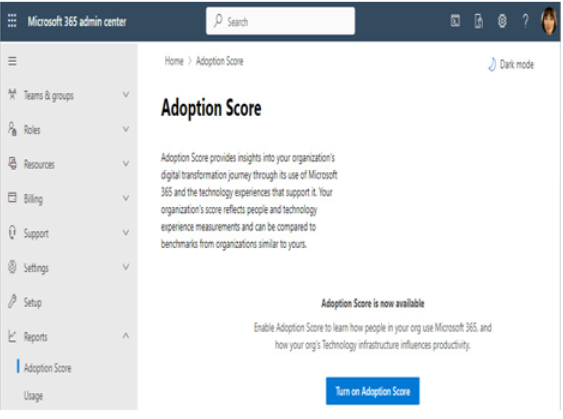563x419 pixels.
Task: Open the Support menu item
Action: [36, 233]
